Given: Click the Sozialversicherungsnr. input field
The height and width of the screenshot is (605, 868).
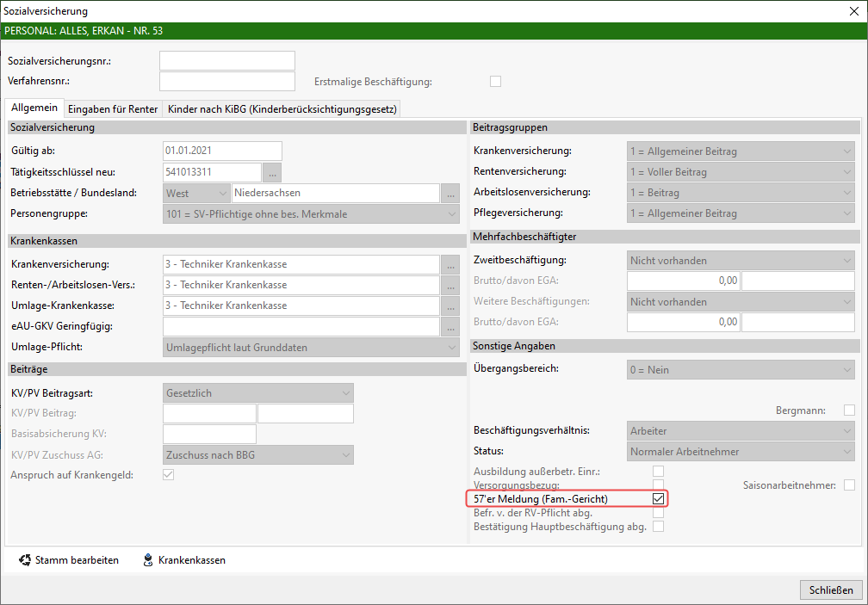Looking at the screenshot, I should tap(227, 61).
